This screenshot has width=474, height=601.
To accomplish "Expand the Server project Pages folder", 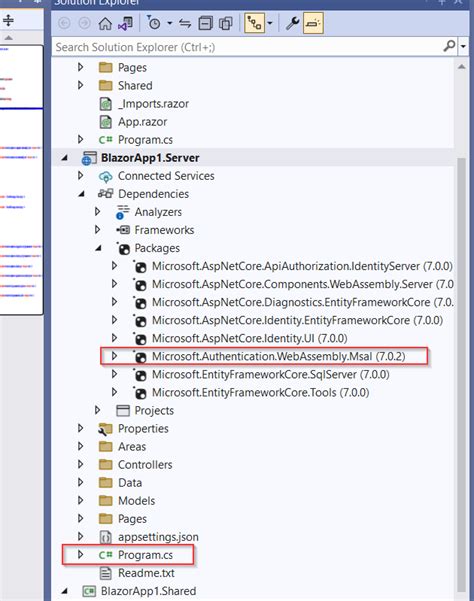I will 80,518.
